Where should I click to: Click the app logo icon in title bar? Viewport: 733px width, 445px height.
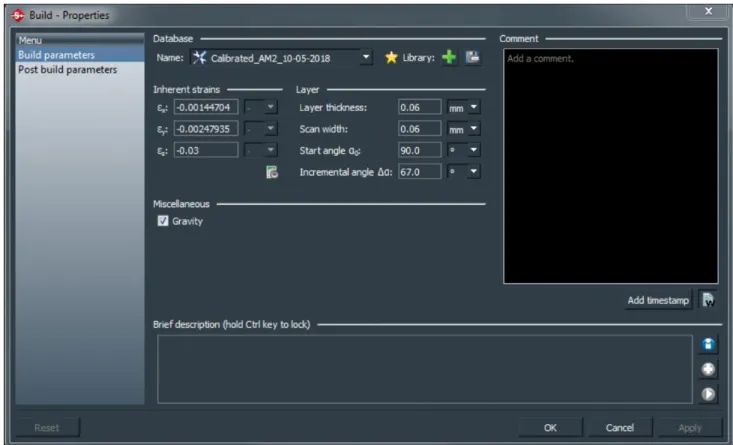18,15
